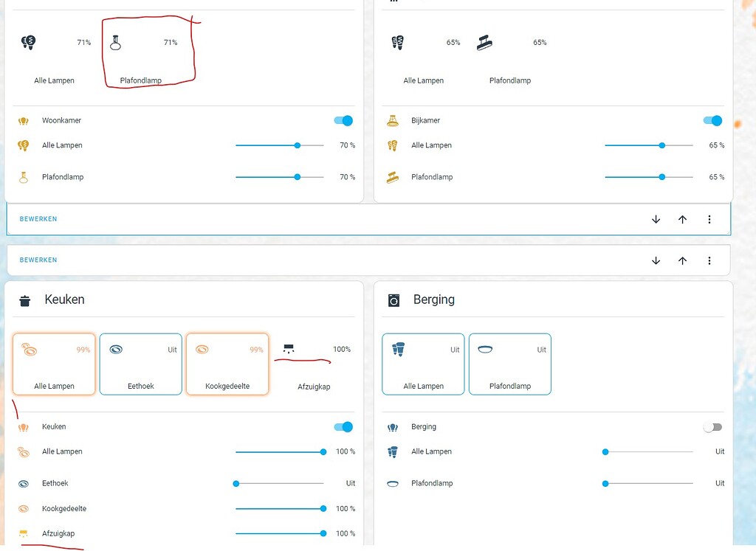Disable the Keuken lights switch
Screen dimensions: 756x551
343,427
